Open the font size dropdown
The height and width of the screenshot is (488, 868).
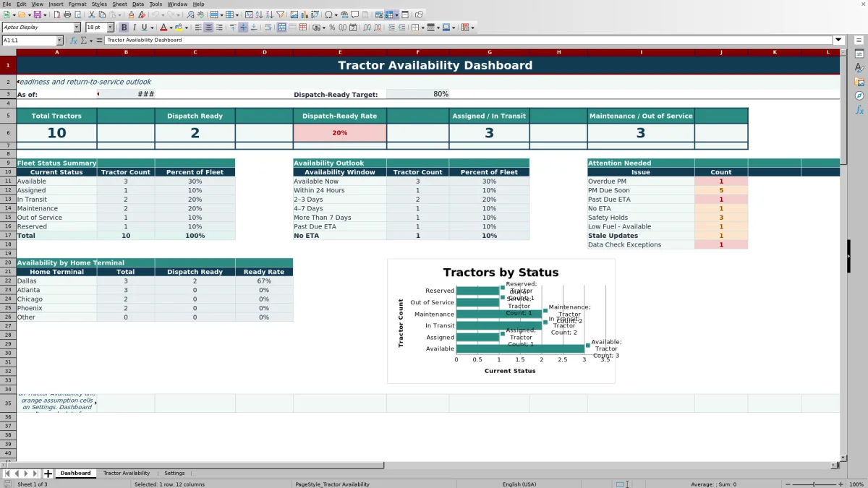[x=110, y=27]
